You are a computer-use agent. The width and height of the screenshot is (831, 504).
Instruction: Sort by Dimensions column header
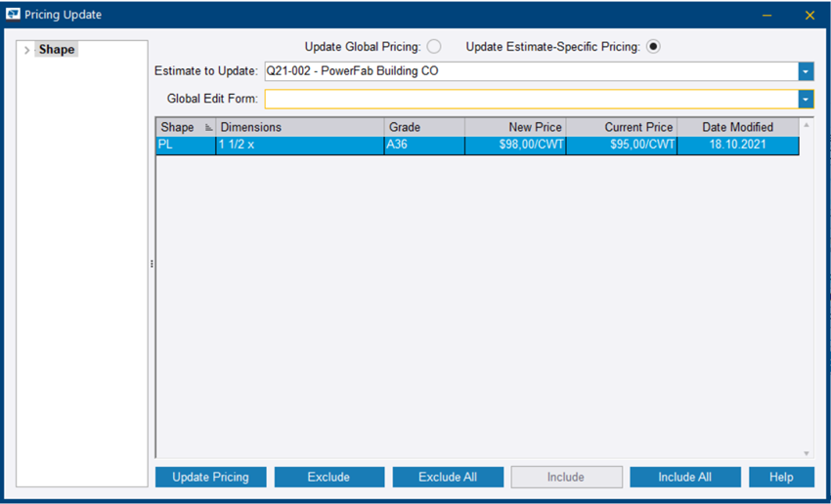[300, 127]
